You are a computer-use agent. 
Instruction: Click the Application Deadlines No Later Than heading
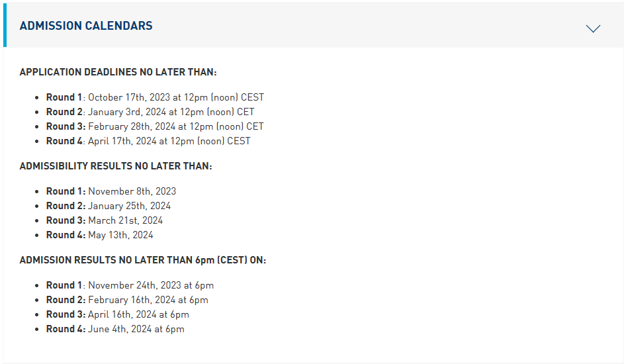pyautogui.click(x=118, y=72)
